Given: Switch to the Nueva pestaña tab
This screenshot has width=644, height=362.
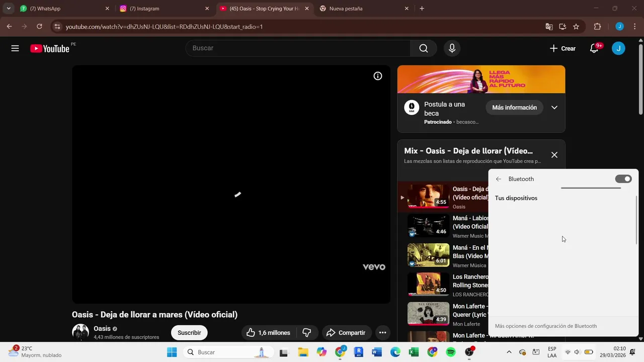Looking at the screenshot, I should point(364,9).
